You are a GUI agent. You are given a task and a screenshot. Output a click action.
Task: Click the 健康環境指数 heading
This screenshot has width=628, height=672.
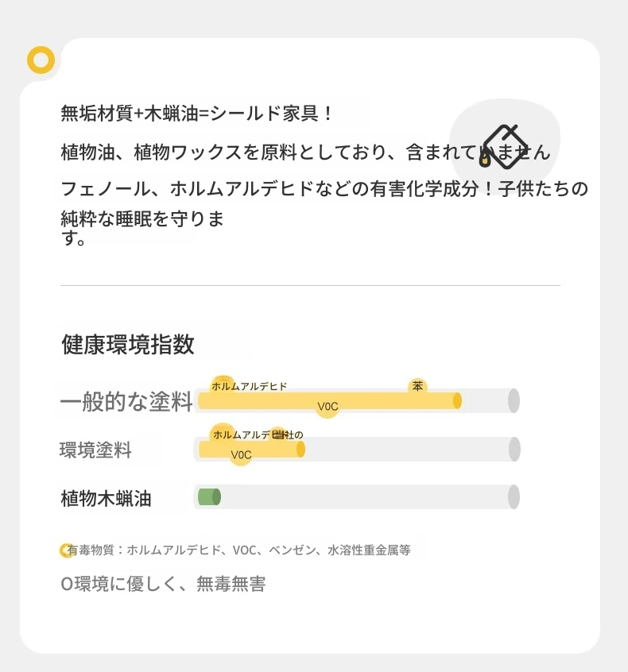point(128,345)
